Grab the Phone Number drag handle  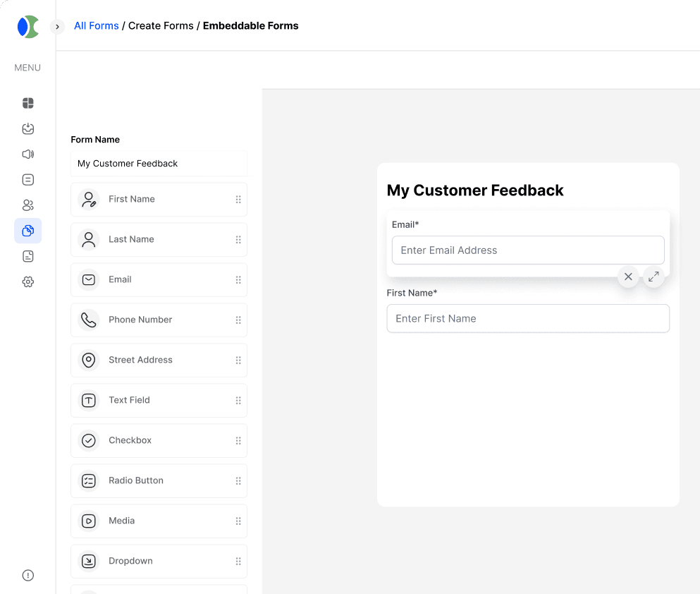click(x=238, y=320)
